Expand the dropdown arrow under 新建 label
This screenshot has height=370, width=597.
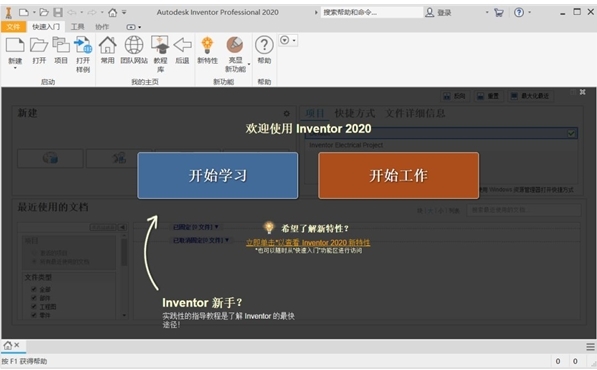point(15,68)
